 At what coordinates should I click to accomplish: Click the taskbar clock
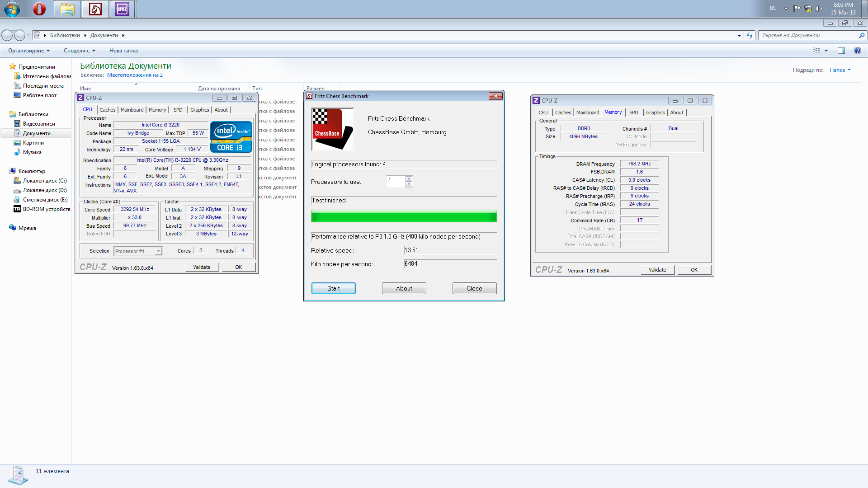pyautogui.click(x=843, y=9)
